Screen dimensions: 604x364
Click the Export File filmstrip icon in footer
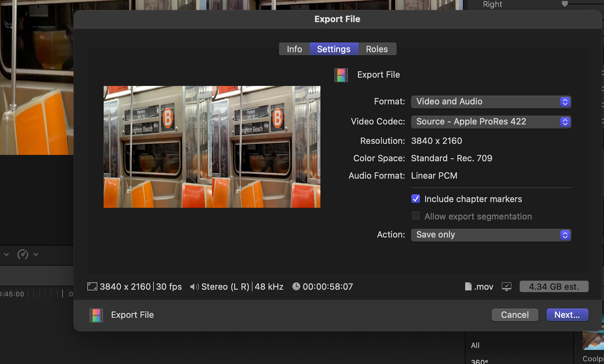[x=96, y=315]
